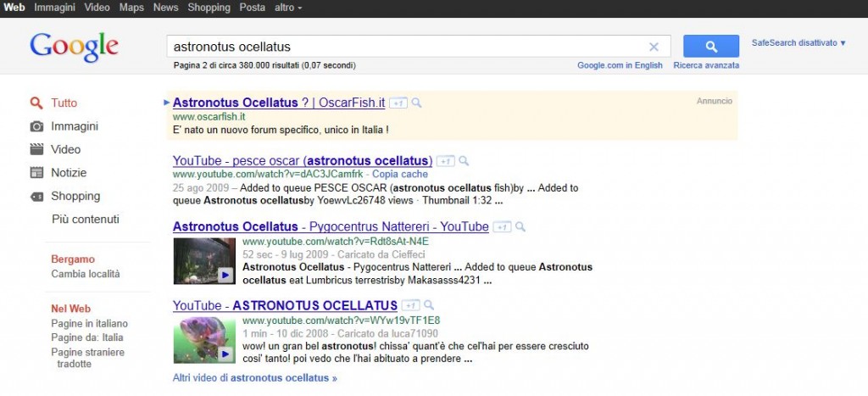The image size is (868, 396).
Task: Filter to Pagine da: Italia
Action: (87, 337)
